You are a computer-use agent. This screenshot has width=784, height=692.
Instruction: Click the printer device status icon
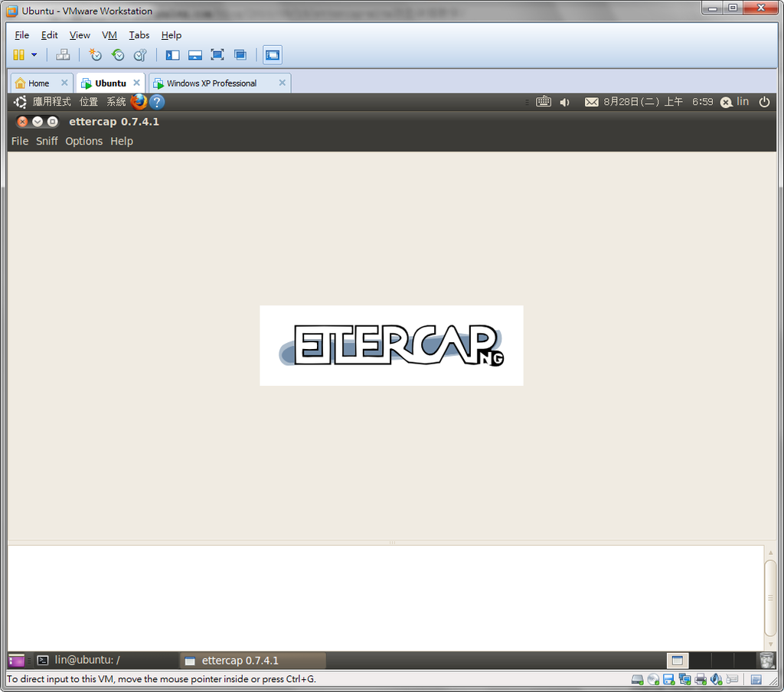tap(701, 680)
